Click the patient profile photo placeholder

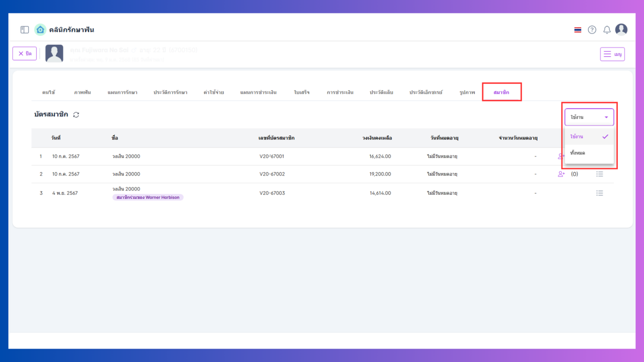[x=54, y=53]
